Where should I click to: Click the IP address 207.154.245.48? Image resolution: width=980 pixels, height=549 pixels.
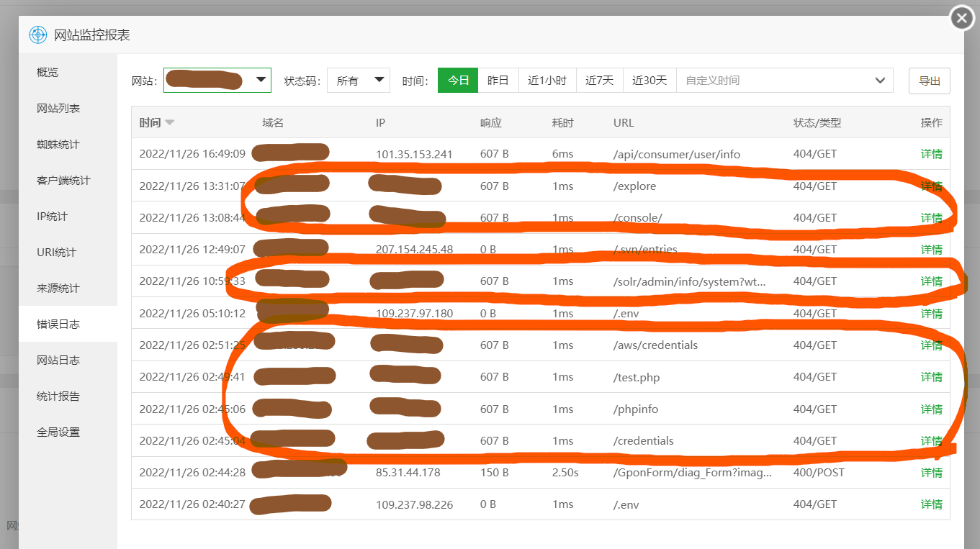click(414, 250)
